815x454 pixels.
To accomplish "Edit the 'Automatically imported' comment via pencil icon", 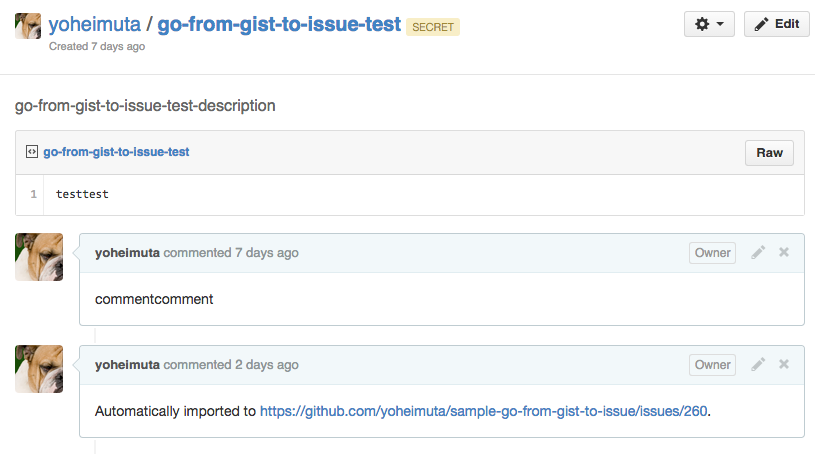I will click(x=758, y=365).
